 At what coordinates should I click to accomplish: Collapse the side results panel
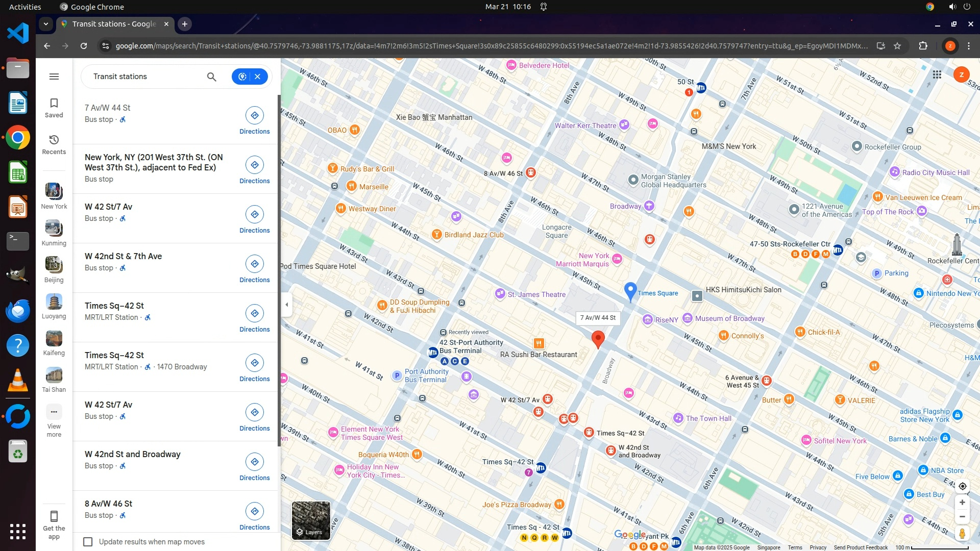[x=286, y=305]
